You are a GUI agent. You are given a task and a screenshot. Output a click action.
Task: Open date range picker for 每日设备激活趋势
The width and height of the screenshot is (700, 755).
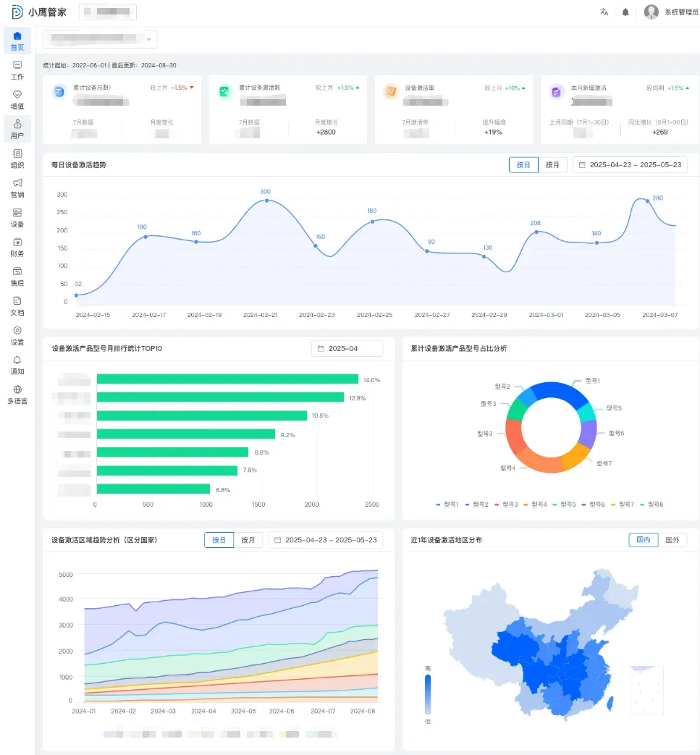tap(630, 165)
